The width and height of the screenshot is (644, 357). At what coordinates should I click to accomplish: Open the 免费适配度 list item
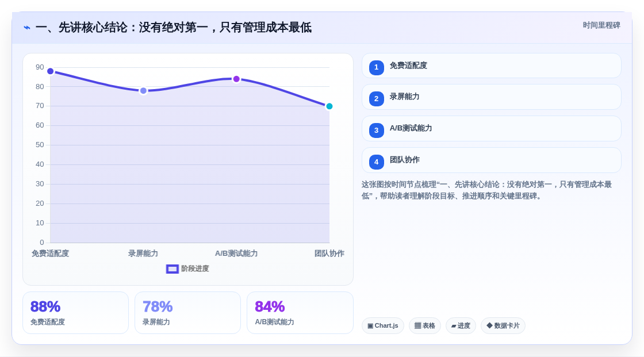click(x=491, y=66)
